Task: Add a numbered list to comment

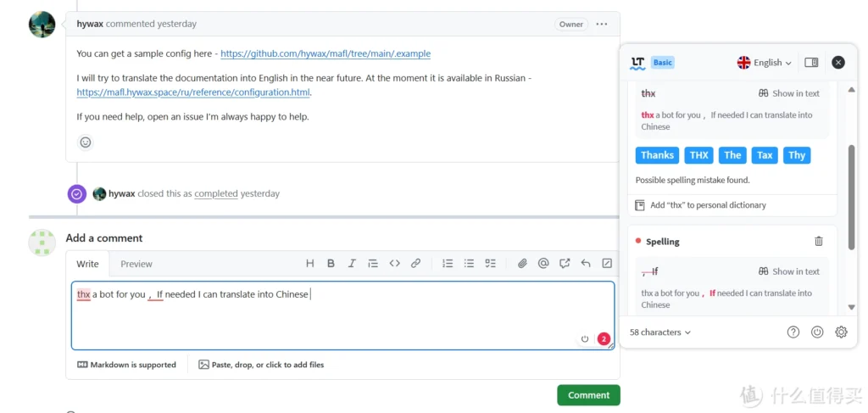Action: pyautogui.click(x=448, y=264)
